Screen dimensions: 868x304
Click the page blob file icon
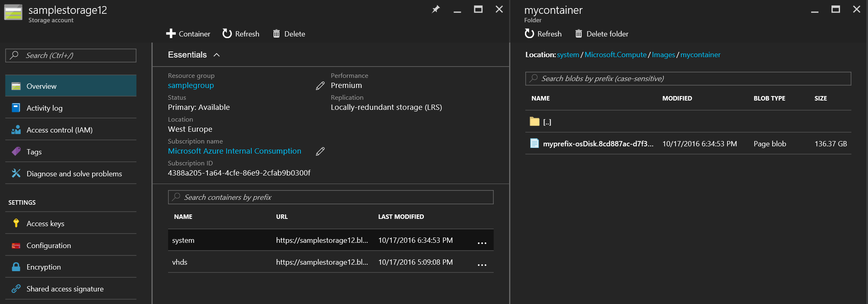coord(534,143)
